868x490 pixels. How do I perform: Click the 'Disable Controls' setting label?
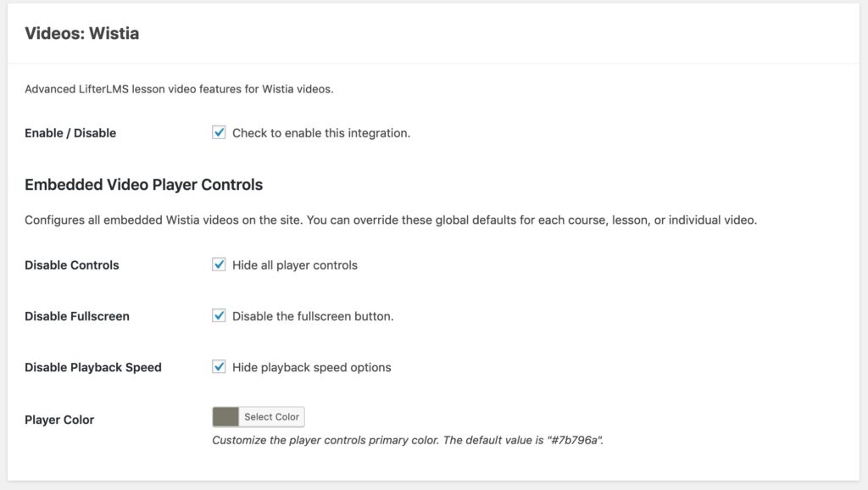coord(71,265)
